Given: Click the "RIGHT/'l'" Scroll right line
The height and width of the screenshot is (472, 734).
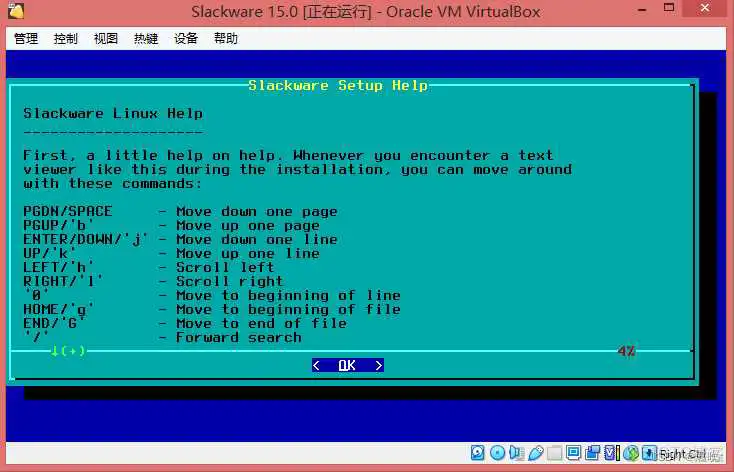Looking at the screenshot, I should (x=154, y=281).
